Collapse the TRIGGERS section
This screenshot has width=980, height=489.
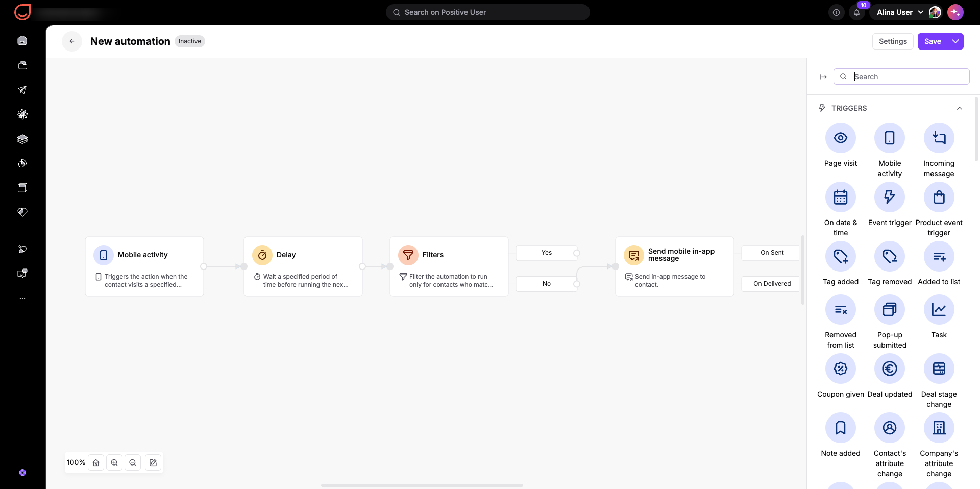point(959,108)
